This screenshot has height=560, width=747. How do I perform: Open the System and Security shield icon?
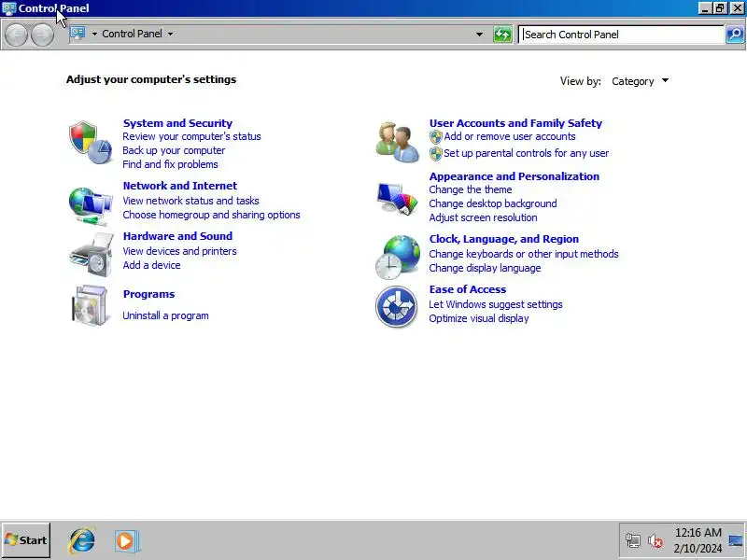[91, 142]
